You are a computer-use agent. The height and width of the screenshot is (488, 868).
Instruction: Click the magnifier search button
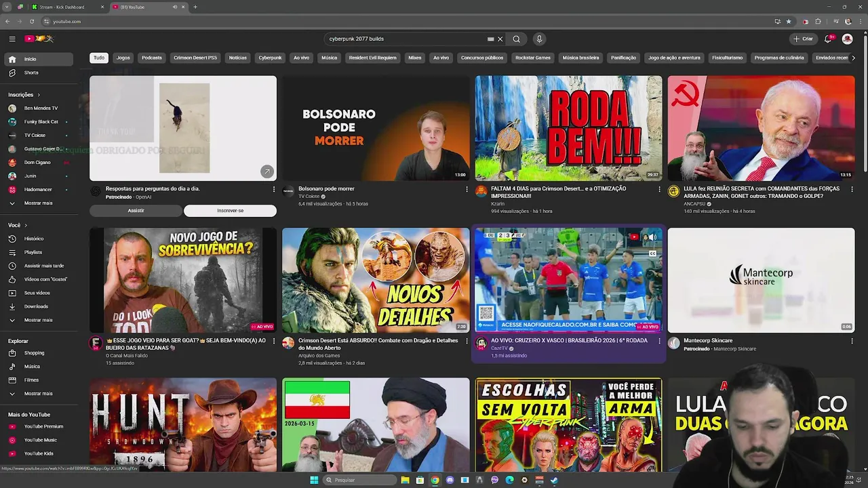pyautogui.click(x=516, y=39)
